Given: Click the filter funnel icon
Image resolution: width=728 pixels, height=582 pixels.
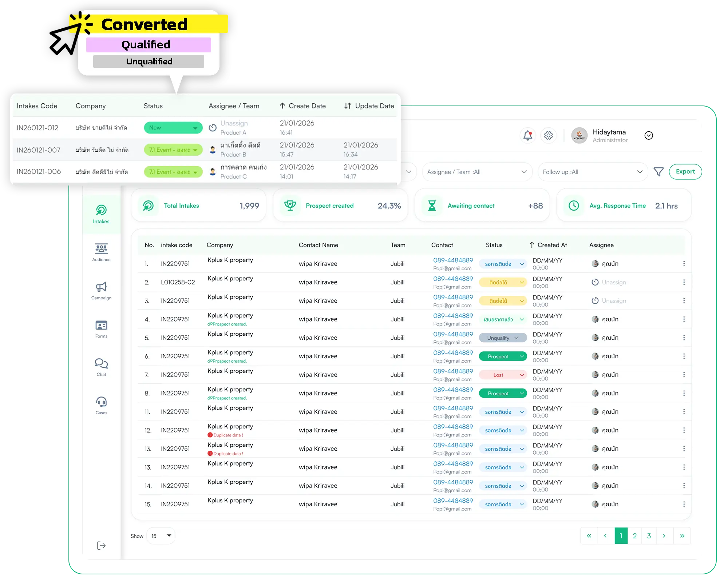Looking at the screenshot, I should click(x=658, y=172).
